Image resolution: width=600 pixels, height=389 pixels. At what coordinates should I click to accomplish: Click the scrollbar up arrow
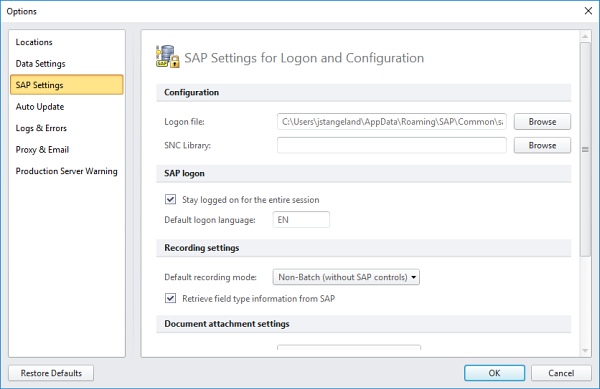pos(585,36)
